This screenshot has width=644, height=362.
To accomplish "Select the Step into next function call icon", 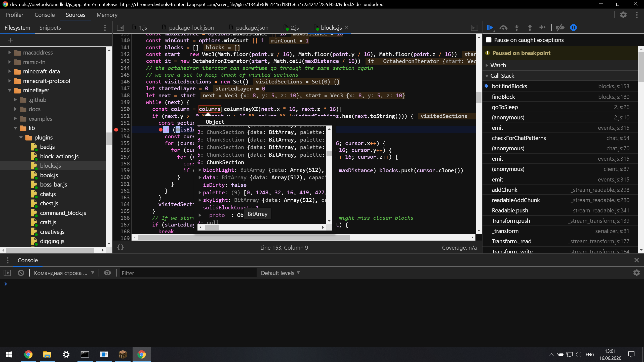I will click(x=516, y=28).
